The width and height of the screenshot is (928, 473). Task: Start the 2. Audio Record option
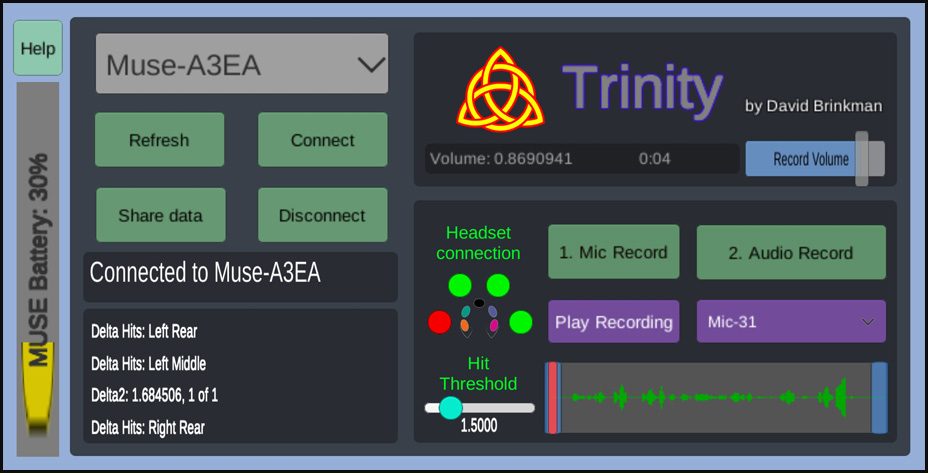[x=791, y=252]
